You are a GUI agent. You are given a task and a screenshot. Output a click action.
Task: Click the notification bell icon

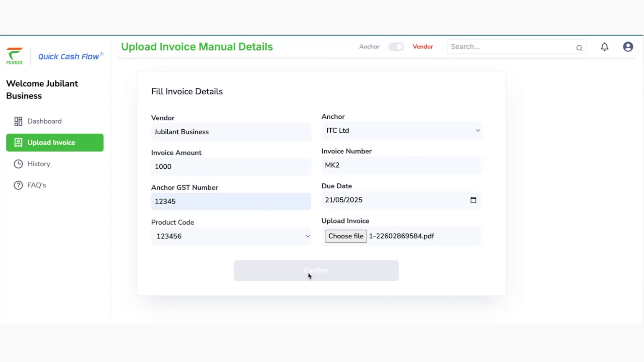(604, 47)
